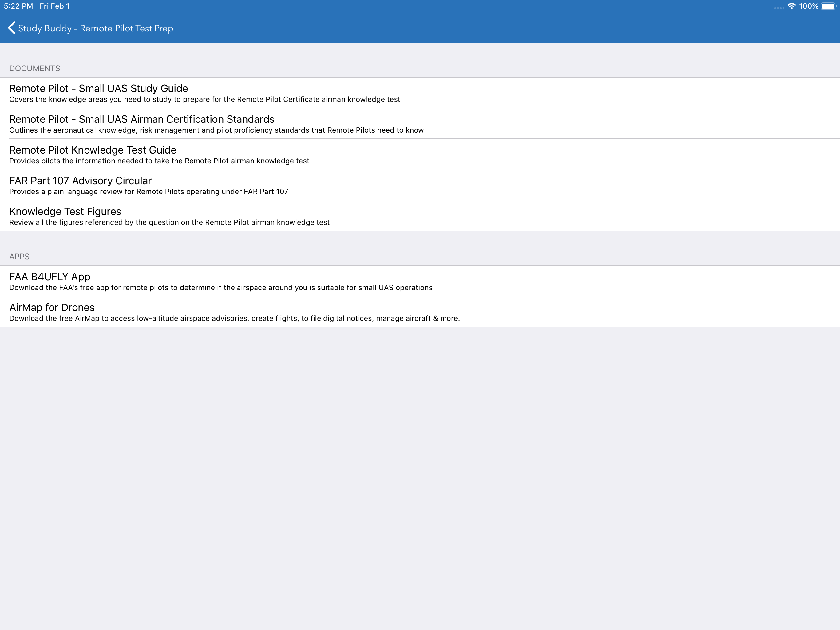Open Remote Pilot - Small UAS Study Guide
840x630 pixels.
coord(420,93)
